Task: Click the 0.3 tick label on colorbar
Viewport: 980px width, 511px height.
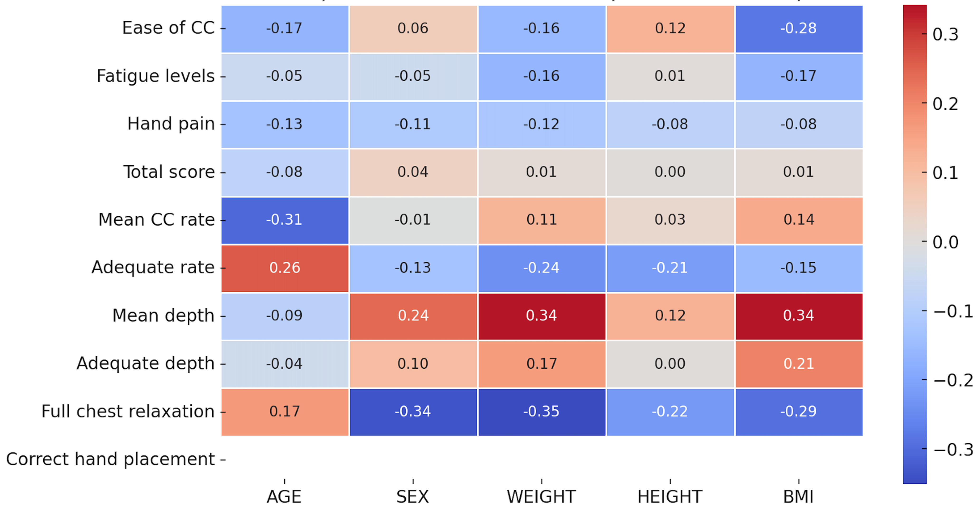Action: click(945, 35)
